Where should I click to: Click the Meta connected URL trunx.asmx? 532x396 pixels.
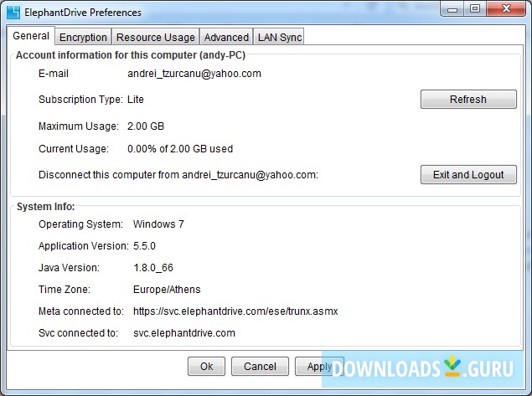click(235, 311)
